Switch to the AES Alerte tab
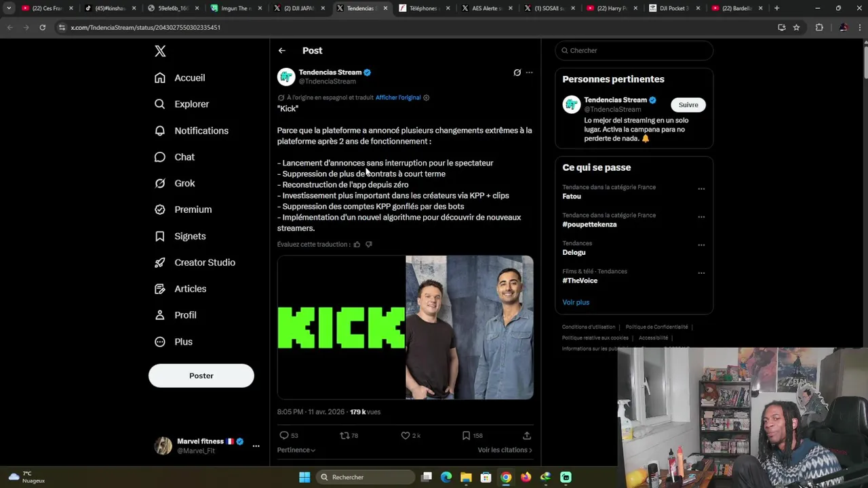The height and width of the screenshot is (488, 868). coord(487,8)
